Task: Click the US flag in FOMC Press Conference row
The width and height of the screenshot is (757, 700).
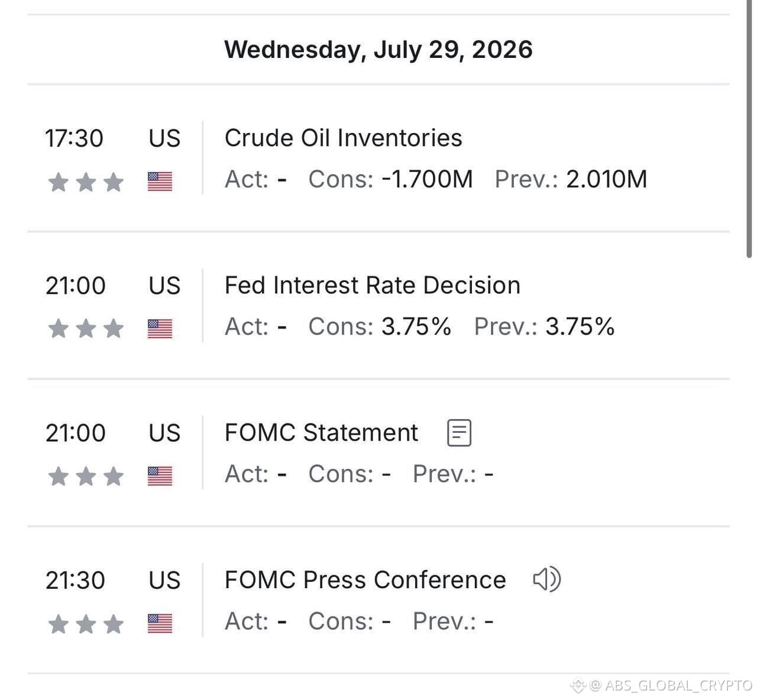Action: coord(160,623)
